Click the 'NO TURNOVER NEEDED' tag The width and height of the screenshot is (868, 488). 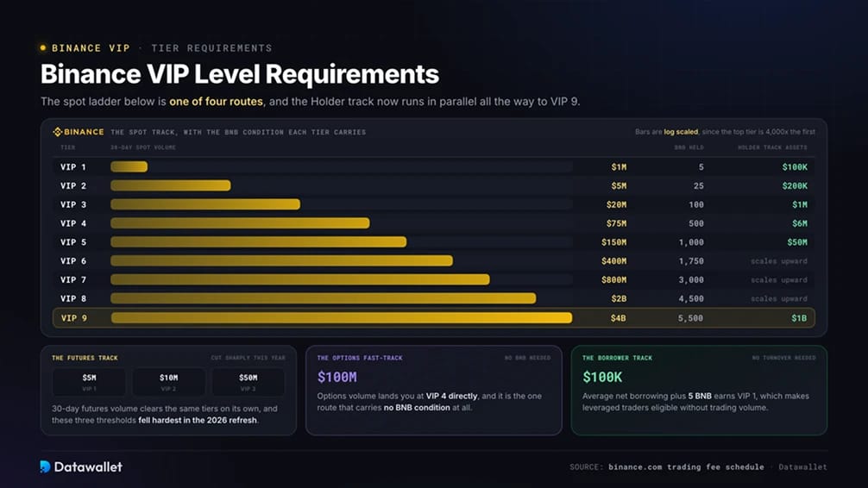783,358
